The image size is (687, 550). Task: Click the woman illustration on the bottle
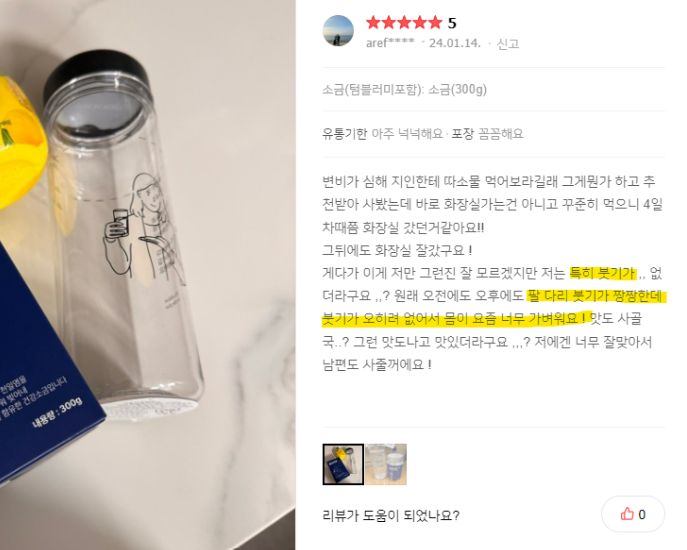click(140, 224)
